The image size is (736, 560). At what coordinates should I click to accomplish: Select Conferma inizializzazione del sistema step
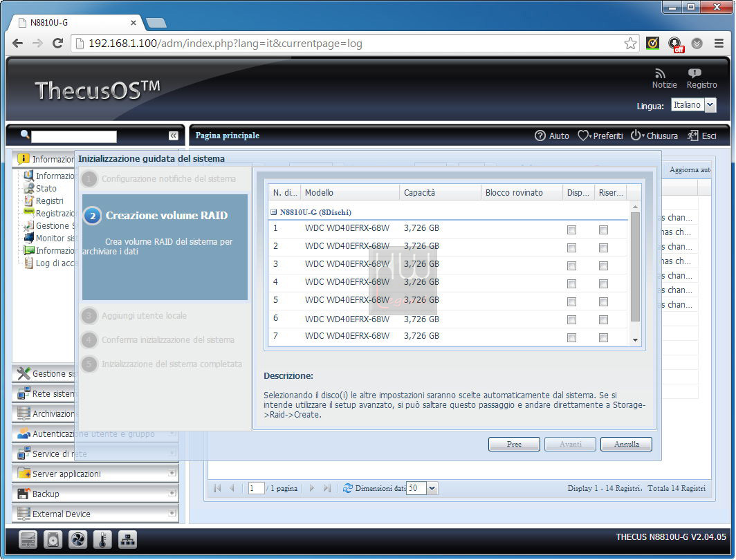click(158, 340)
